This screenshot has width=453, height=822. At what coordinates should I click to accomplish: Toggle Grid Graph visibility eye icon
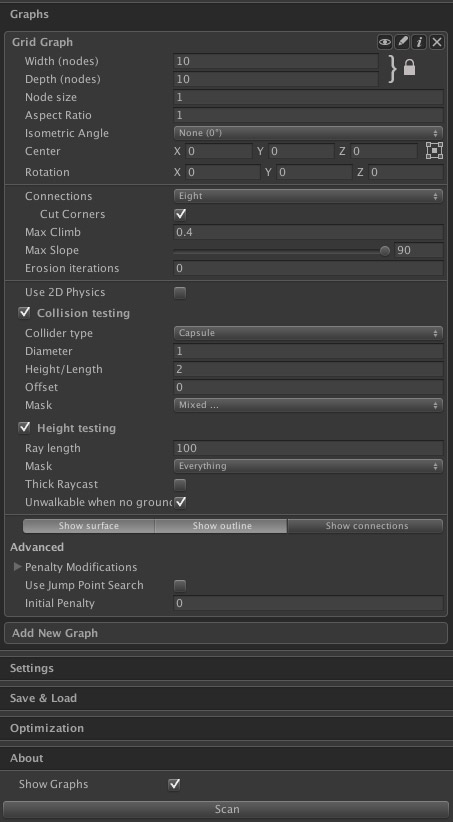point(385,42)
